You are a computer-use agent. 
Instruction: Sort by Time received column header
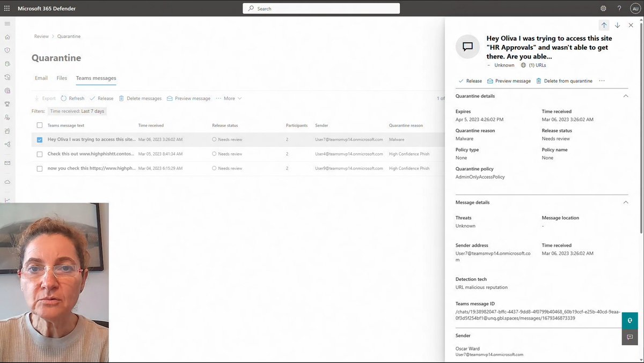click(x=151, y=125)
